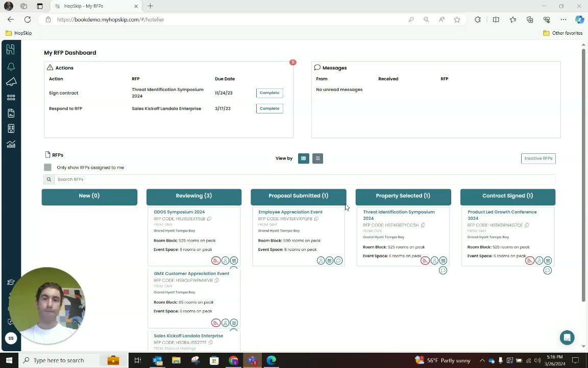Open message icon on Employee Appreciation card
The width and height of the screenshot is (588, 368).
[x=338, y=260]
